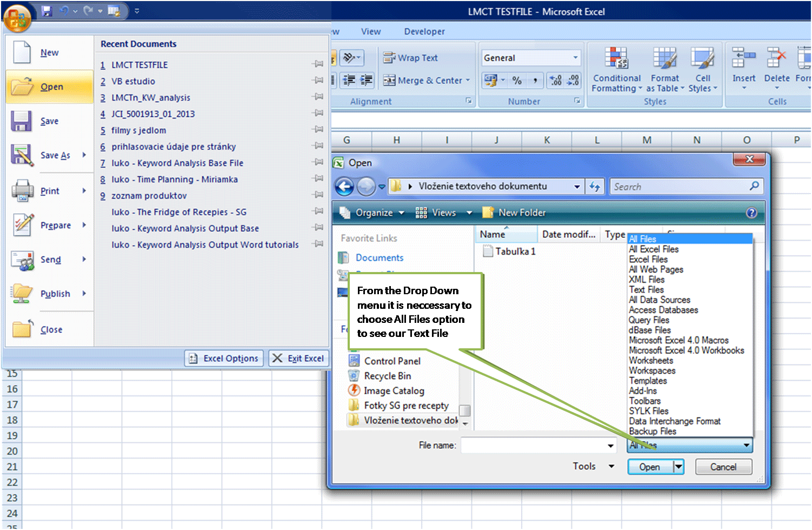812x530 pixels.
Task: Click Refresh icon next to address bar
Action: point(595,187)
